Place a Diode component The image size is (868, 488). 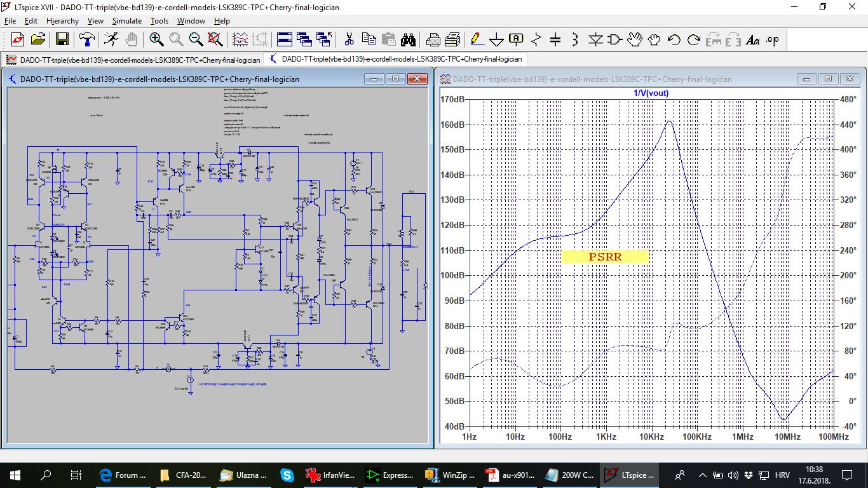595,39
